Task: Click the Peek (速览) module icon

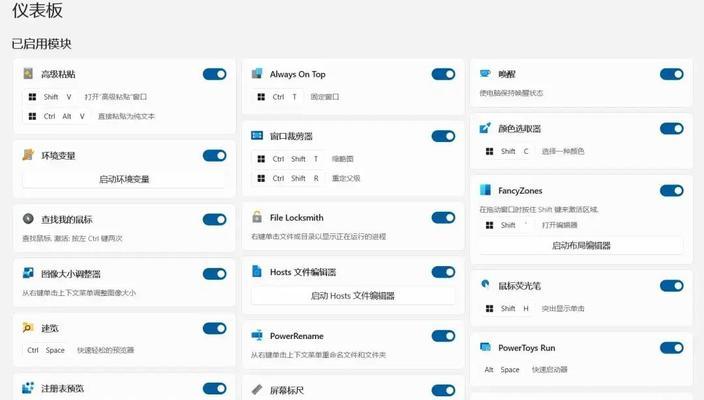Action: (x=28, y=328)
